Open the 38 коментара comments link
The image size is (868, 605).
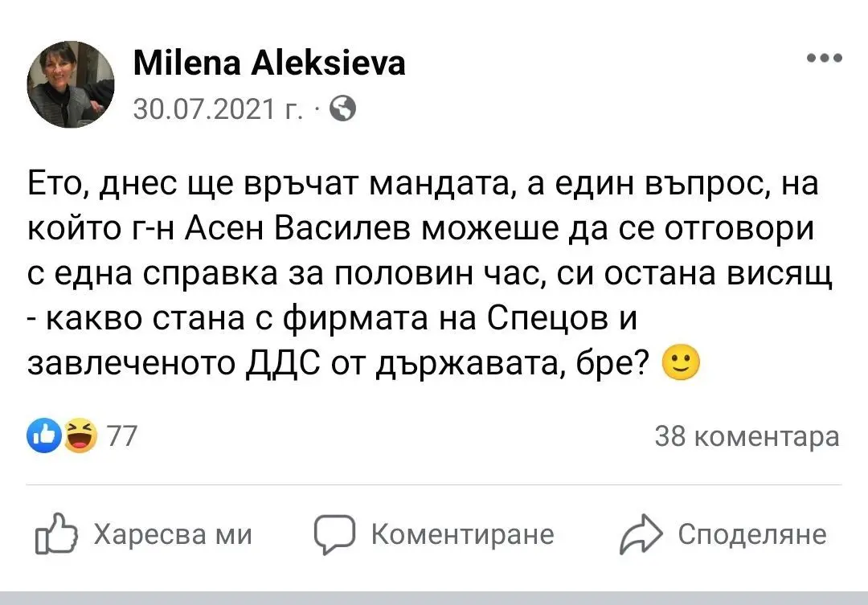(747, 437)
